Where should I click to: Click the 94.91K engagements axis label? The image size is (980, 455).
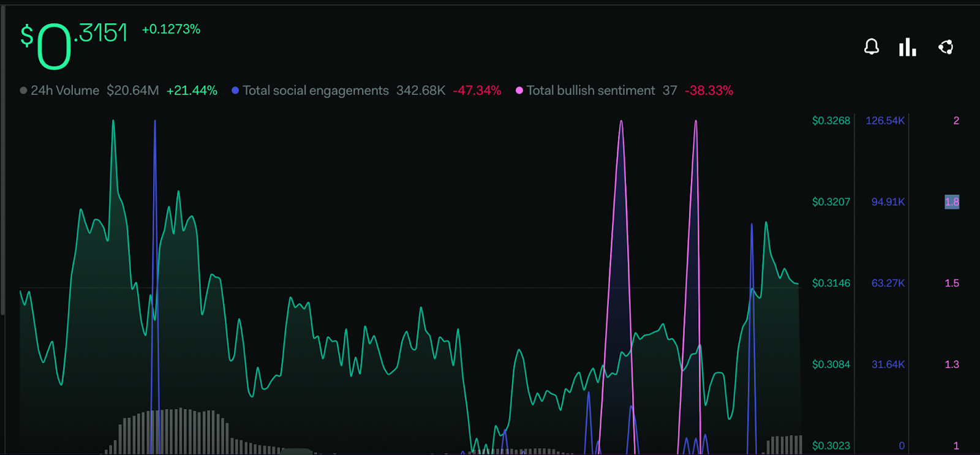click(x=888, y=202)
